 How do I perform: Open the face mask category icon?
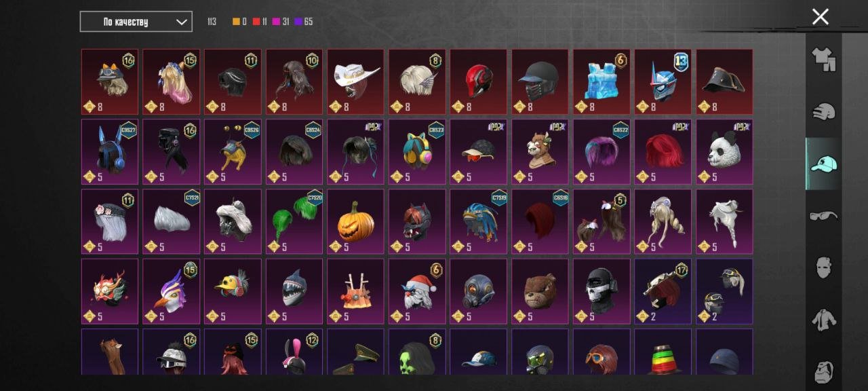tap(823, 267)
